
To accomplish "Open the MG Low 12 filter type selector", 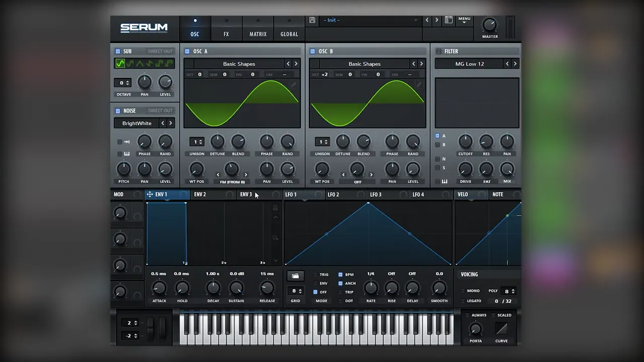I will pyautogui.click(x=469, y=64).
